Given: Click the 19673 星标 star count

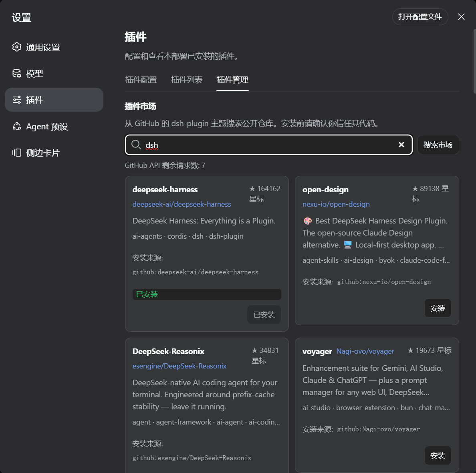Looking at the screenshot, I should (x=429, y=350).
